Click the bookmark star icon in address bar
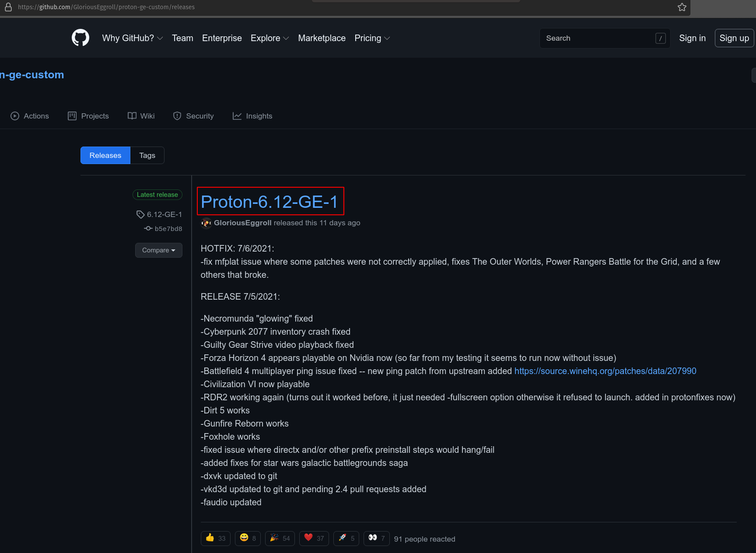The width and height of the screenshot is (756, 553). click(x=682, y=7)
